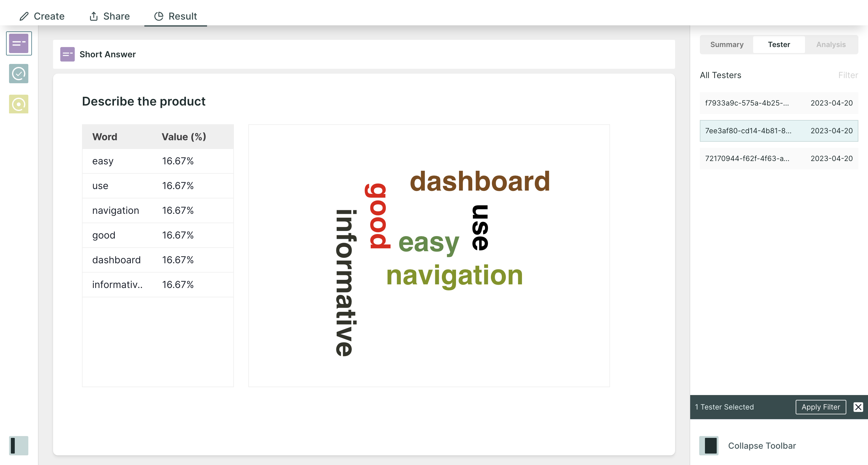Select the purple Short Answer sidebar icon
The height and width of the screenshot is (465, 868).
coord(19,43)
